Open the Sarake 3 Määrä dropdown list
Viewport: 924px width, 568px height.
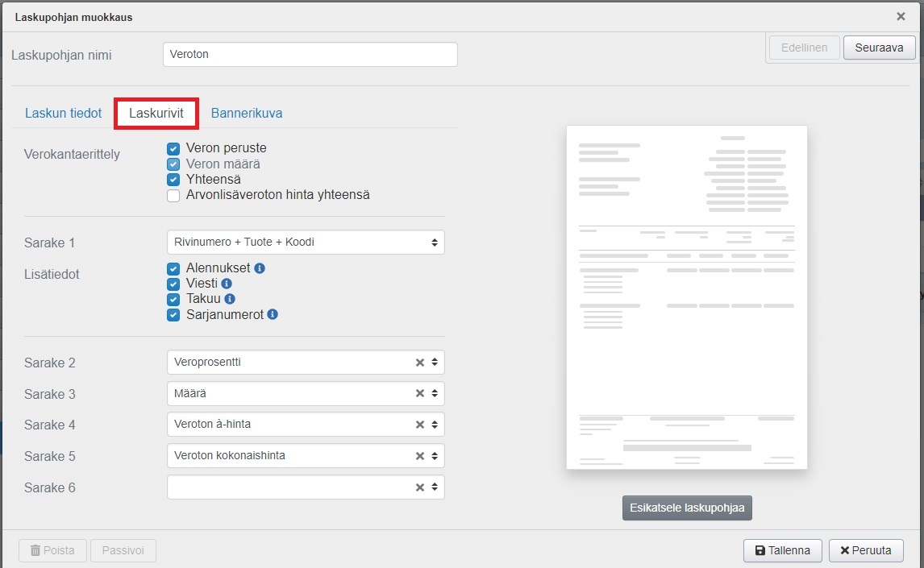pos(290,394)
